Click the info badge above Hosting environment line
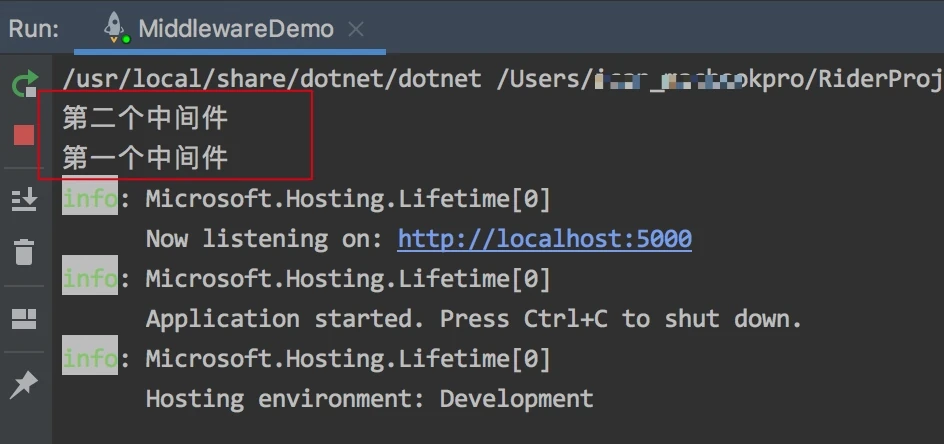 tap(90, 358)
